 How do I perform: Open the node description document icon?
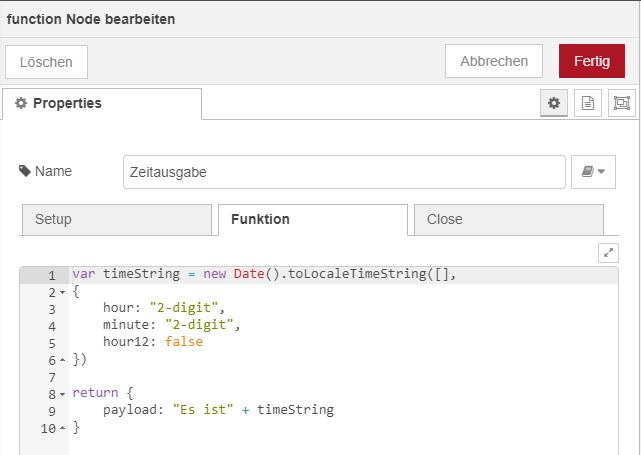click(x=588, y=103)
